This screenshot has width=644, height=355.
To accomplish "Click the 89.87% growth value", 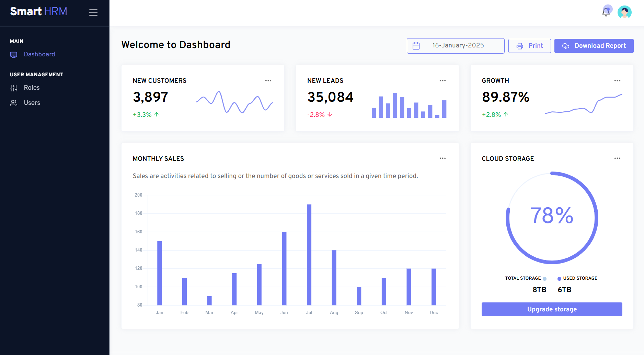I will pos(506,97).
